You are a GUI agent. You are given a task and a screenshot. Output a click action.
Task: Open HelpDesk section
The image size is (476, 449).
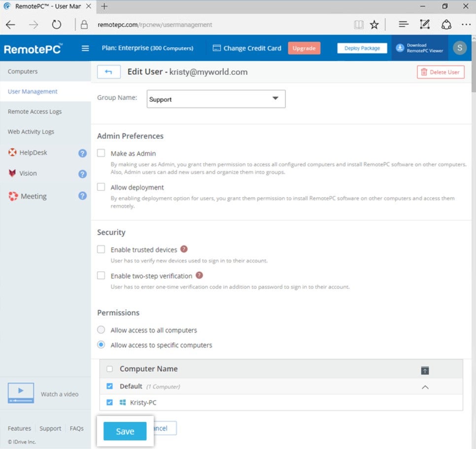[x=33, y=153]
